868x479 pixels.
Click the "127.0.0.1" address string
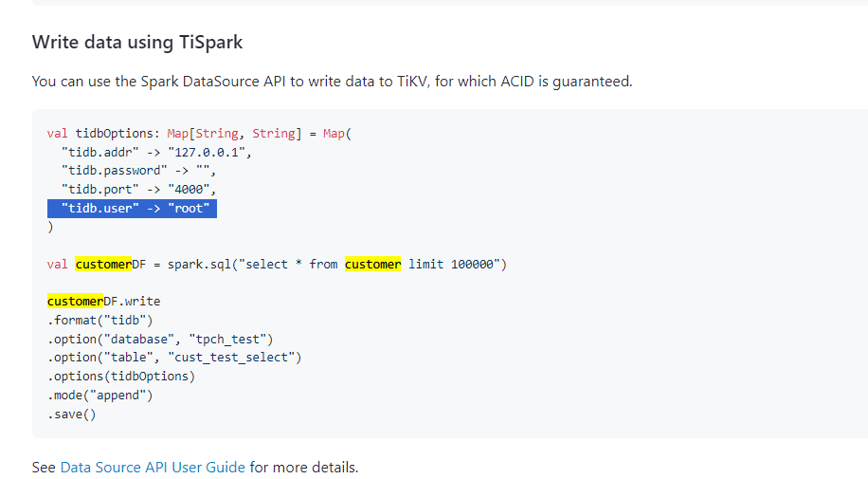pos(208,152)
